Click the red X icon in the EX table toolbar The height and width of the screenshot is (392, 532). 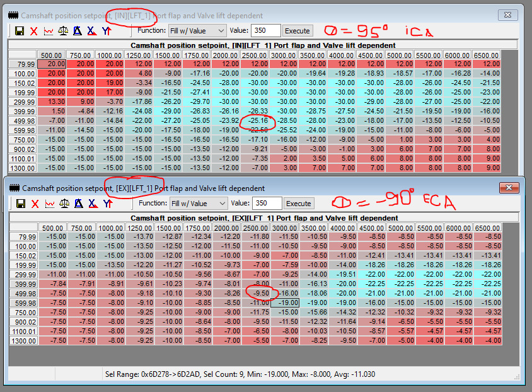point(35,204)
